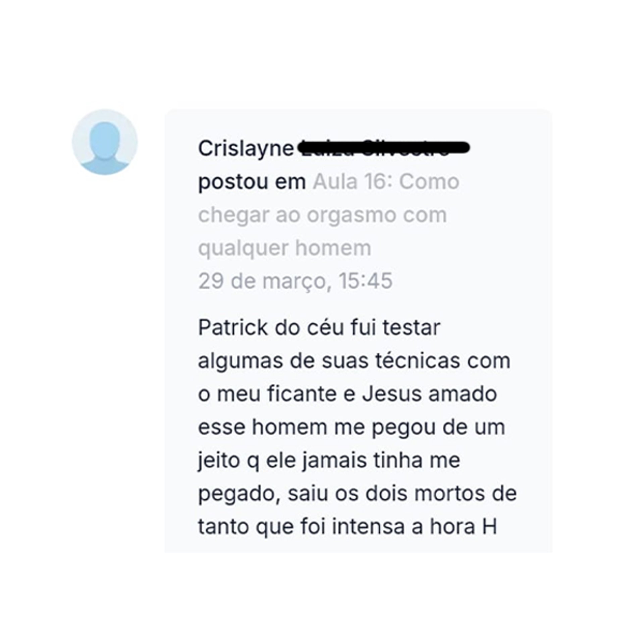Click 'chegar ao orgasmo com' link line
Viewport: 644px width, 644px height.
pos(322,215)
